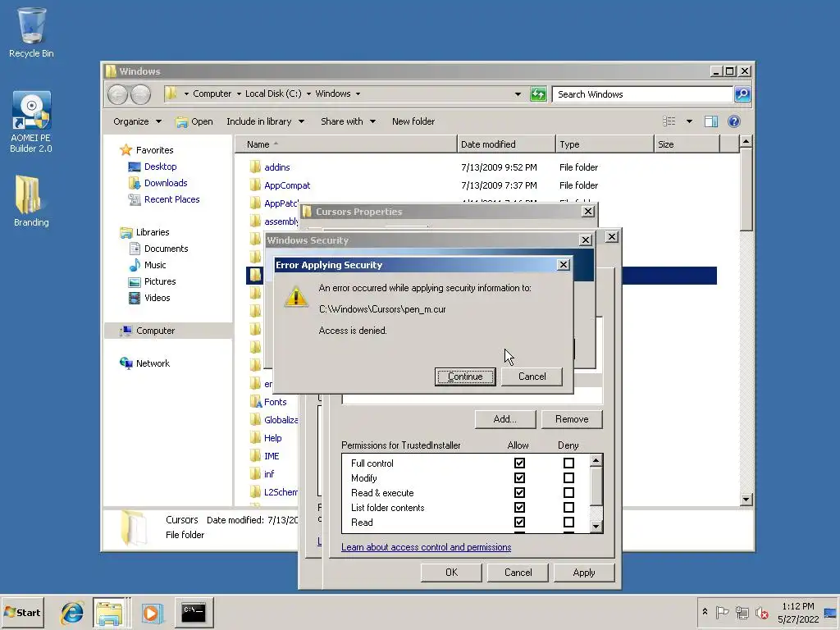
Task: Click Apply in permissions dialog
Action: [x=584, y=573]
